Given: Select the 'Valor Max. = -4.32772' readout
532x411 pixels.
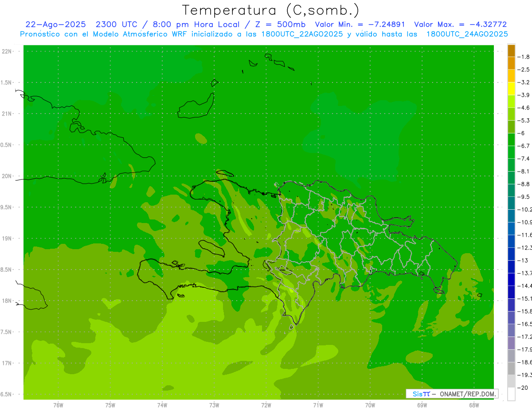Looking at the screenshot, I should (460, 24).
